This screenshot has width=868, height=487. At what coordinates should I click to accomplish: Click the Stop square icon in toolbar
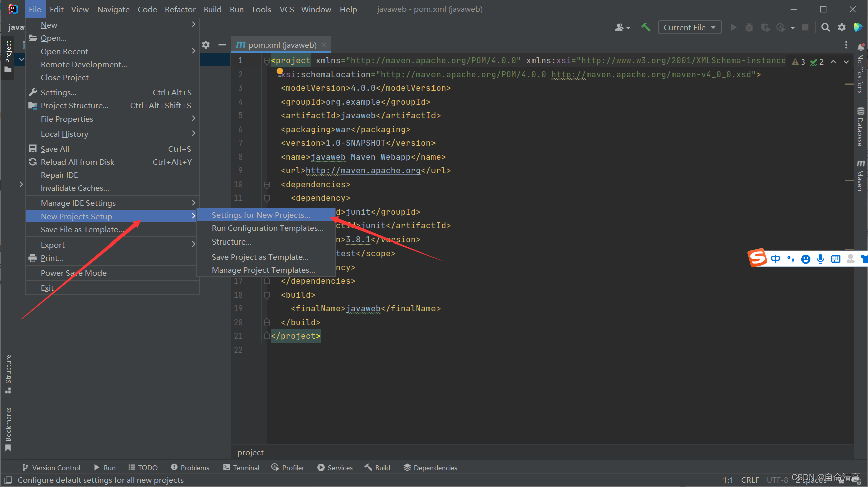click(x=805, y=27)
